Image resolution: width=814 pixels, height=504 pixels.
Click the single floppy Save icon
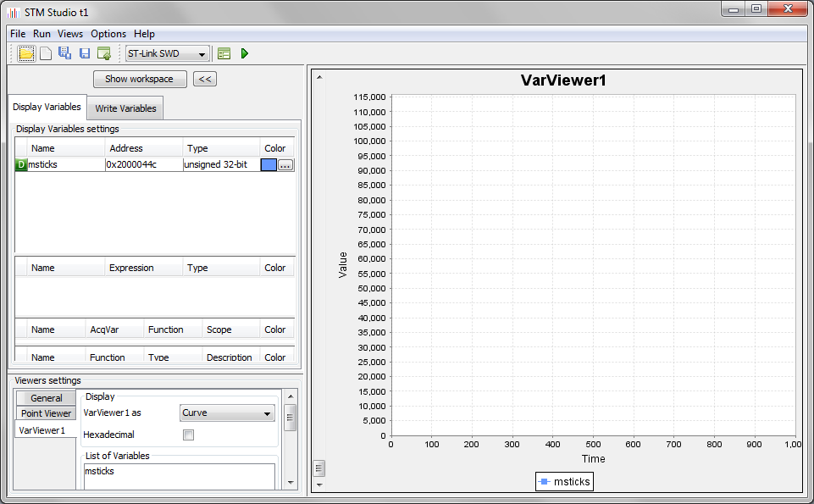(85, 53)
